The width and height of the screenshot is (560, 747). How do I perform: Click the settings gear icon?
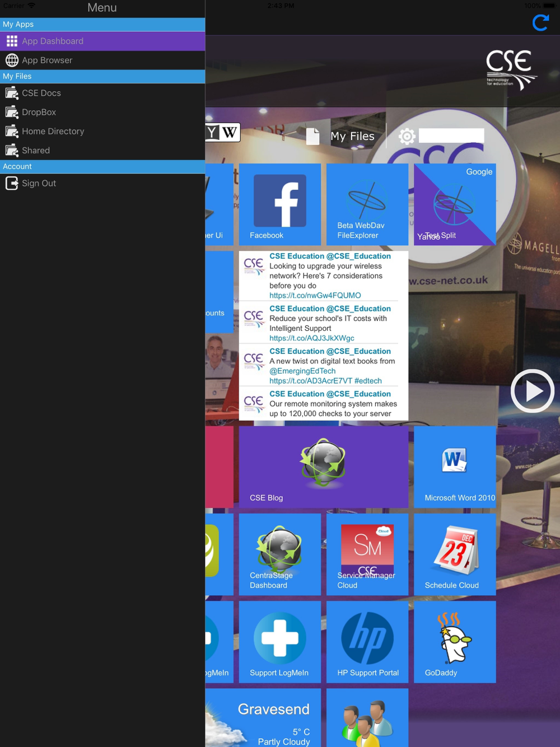407,136
